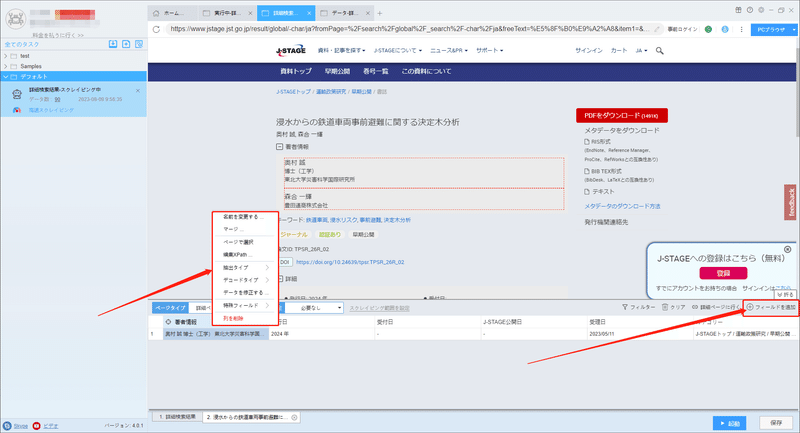Viewport: 800px width, 433px height.
Task: Expand the Samples folder
Action: click(6, 66)
